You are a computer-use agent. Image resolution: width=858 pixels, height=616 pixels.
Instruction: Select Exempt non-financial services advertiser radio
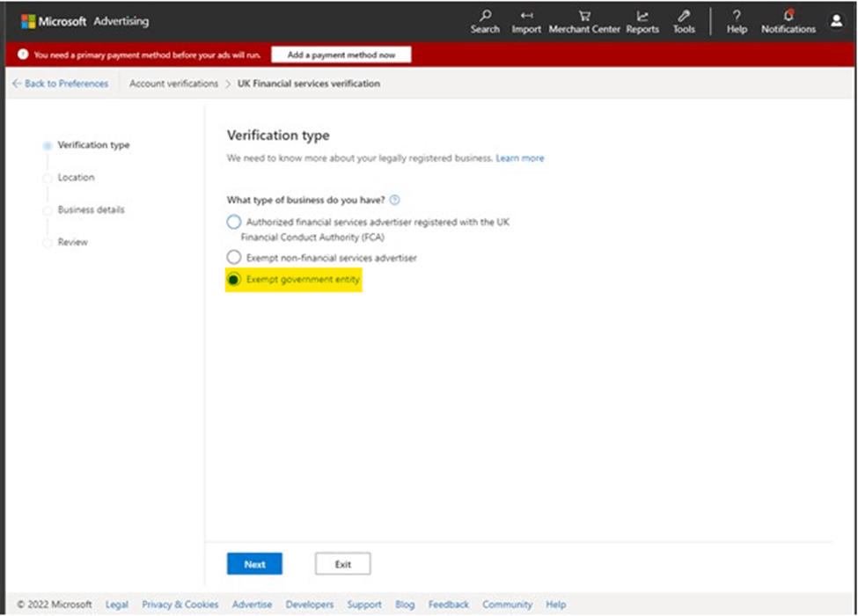click(x=234, y=257)
